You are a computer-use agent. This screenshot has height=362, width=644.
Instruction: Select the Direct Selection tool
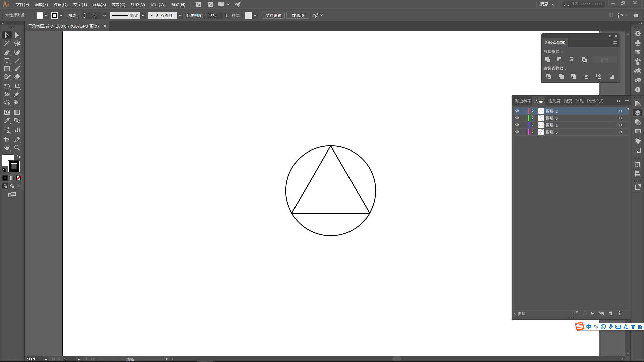click(17, 35)
